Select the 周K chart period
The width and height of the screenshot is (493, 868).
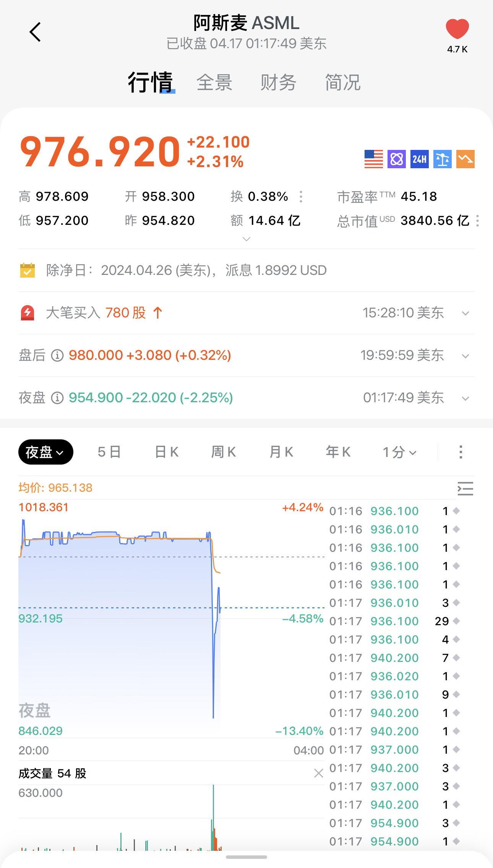224,452
